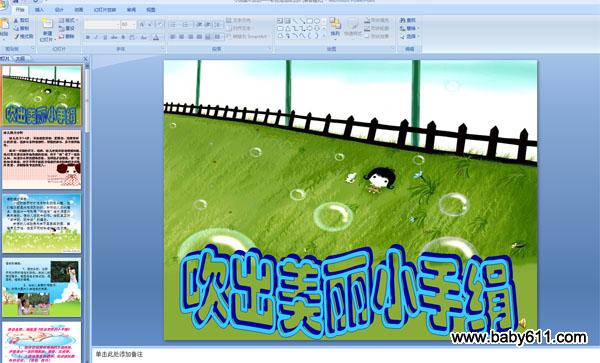
Task: Select the pink second slide thumbnail
Action: (x=42, y=159)
